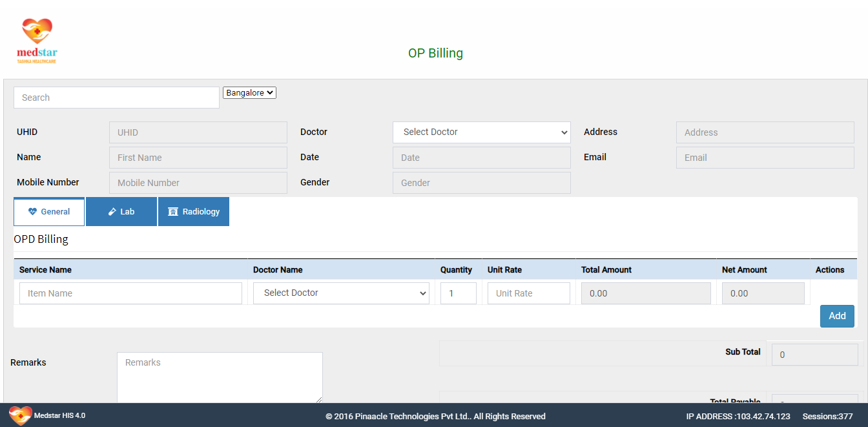Click the heartbeat icon on General tab
Viewport: 868px width, 427px height.
pyautogui.click(x=33, y=212)
